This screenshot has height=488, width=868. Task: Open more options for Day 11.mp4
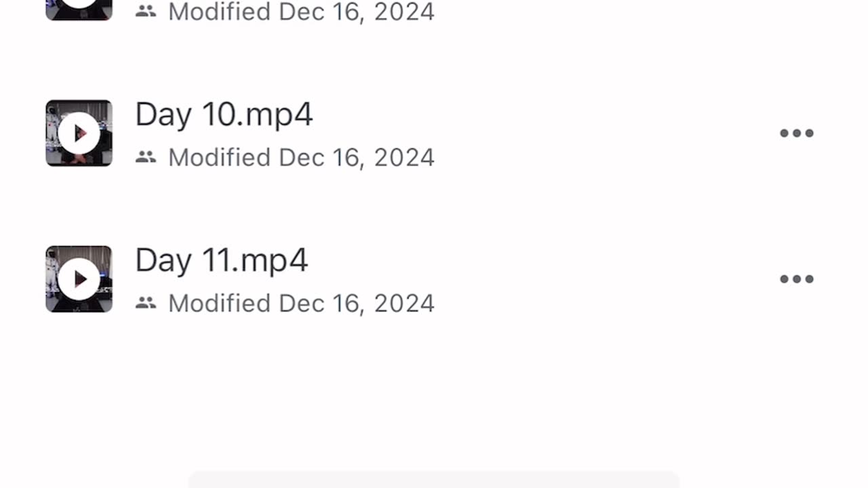click(x=796, y=279)
